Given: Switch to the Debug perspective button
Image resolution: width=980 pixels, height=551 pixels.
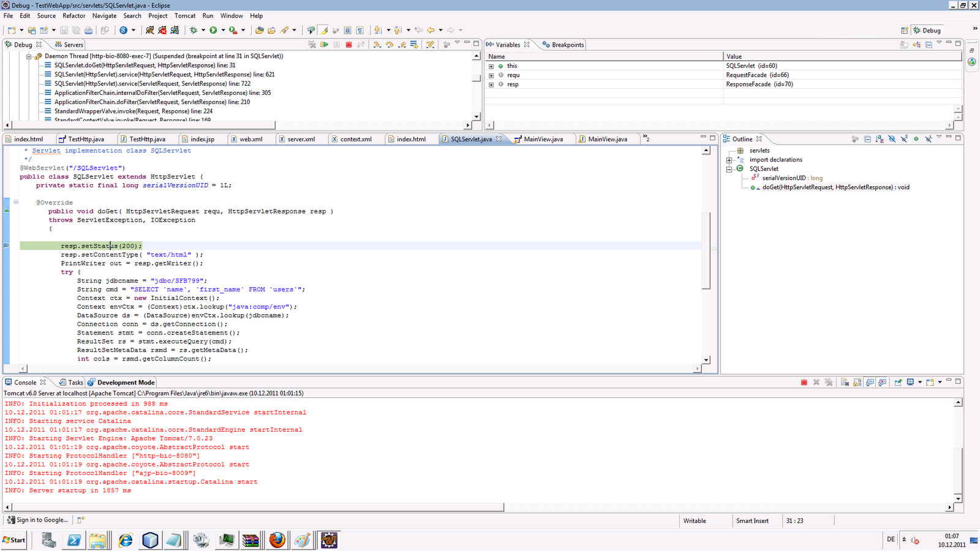Looking at the screenshot, I should coord(929,29).
